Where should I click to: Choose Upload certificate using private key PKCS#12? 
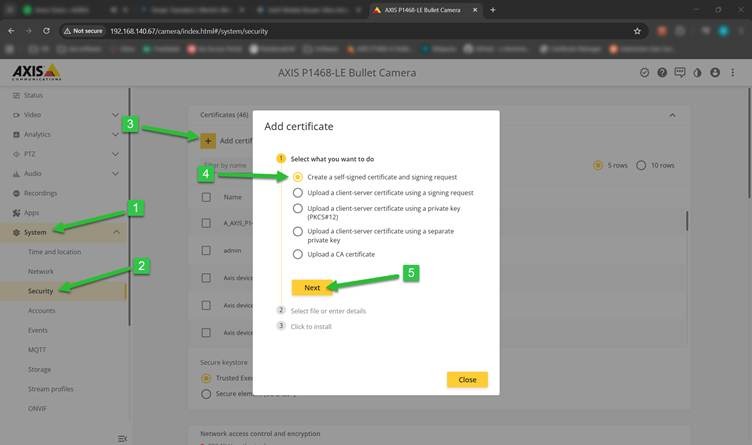click(298, 209)
